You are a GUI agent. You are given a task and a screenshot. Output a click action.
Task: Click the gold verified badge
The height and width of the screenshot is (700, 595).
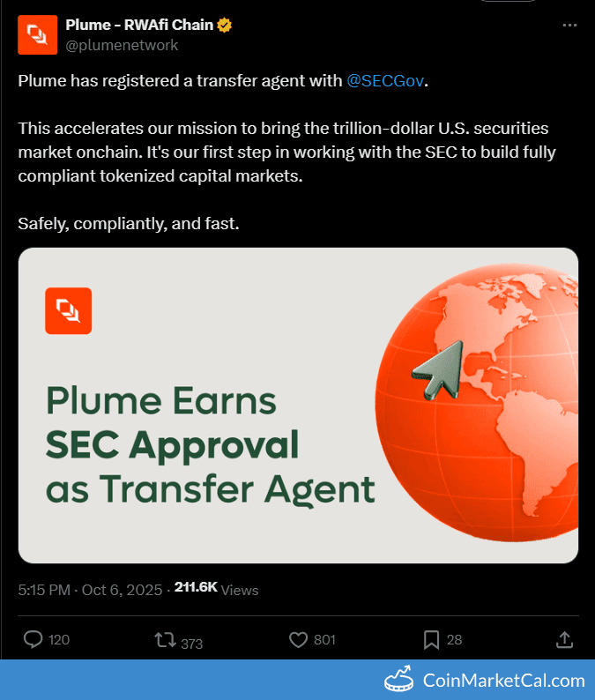tap(226, 25)
